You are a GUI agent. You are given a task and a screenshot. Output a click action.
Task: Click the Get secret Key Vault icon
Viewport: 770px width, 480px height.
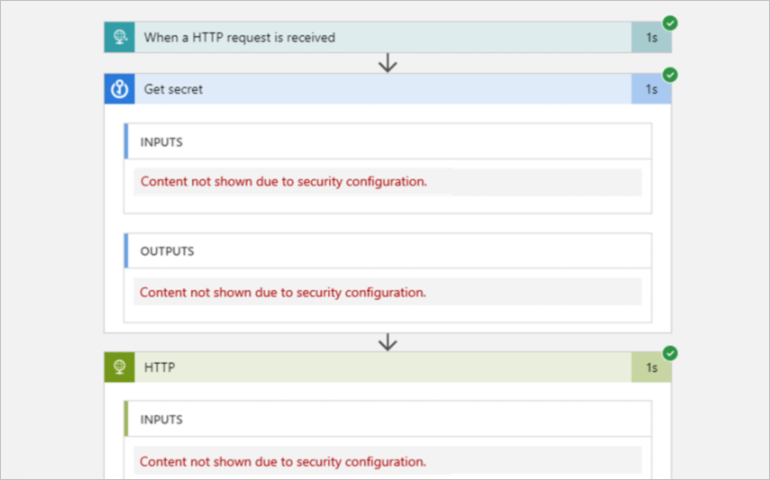pos(119,89)
